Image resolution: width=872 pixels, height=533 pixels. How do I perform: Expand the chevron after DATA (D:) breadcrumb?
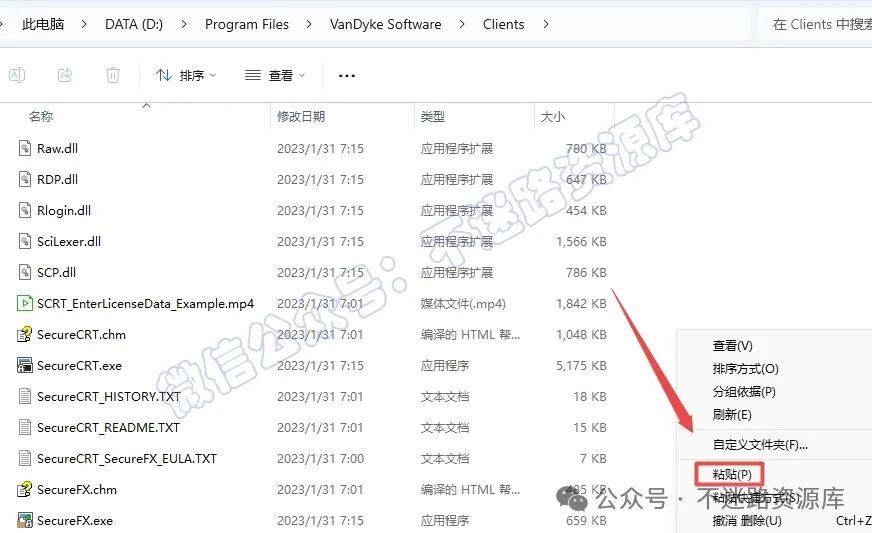click(184, 24)
